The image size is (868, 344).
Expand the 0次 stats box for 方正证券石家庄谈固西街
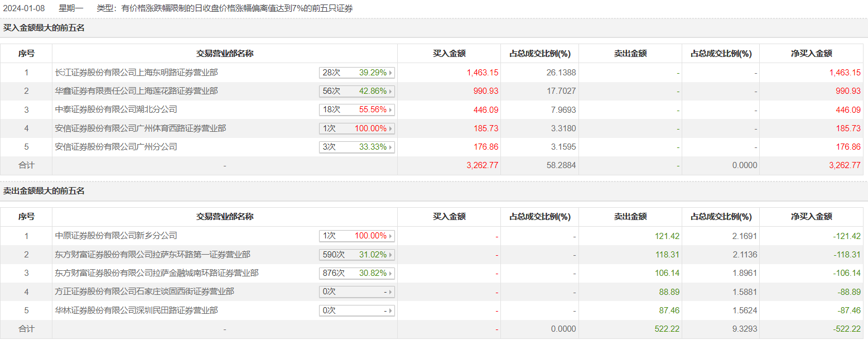pos(356,292)
